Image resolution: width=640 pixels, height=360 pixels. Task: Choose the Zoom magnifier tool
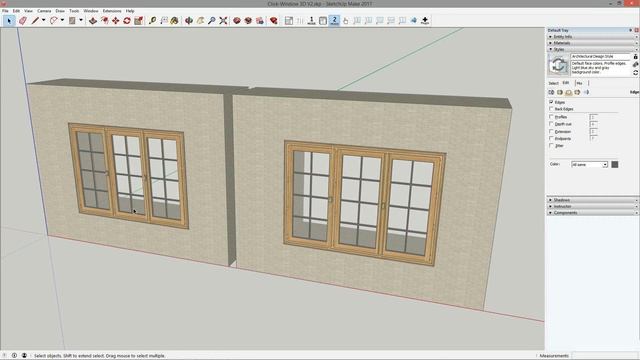tap(211, 20)
